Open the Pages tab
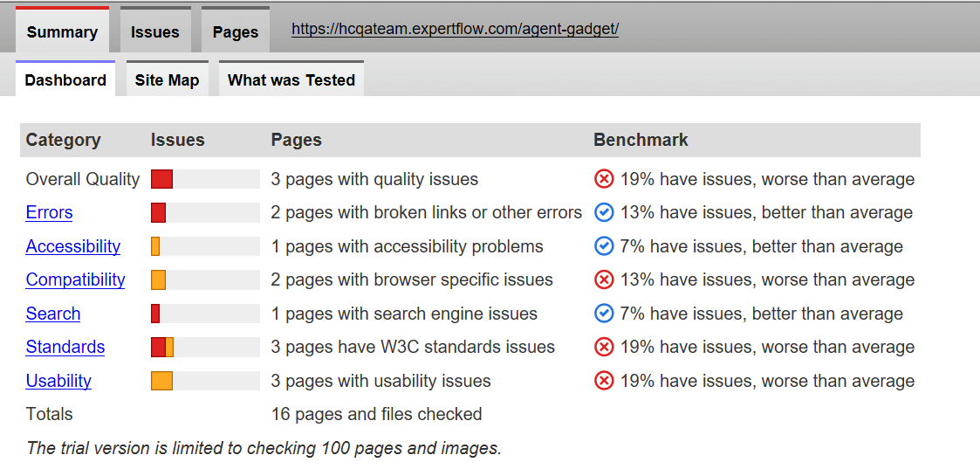This screenshot has width=980, height=476. pos(236,32)
